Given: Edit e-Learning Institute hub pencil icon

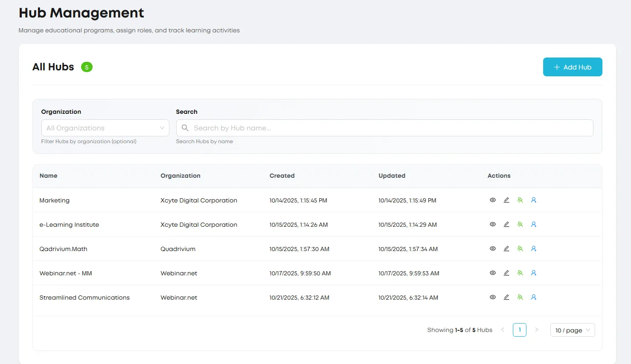Looking at the screenshot, I should coord(506,224).
